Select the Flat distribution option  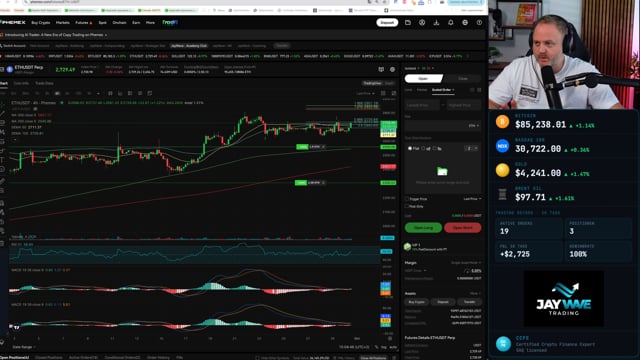point(410,149)
